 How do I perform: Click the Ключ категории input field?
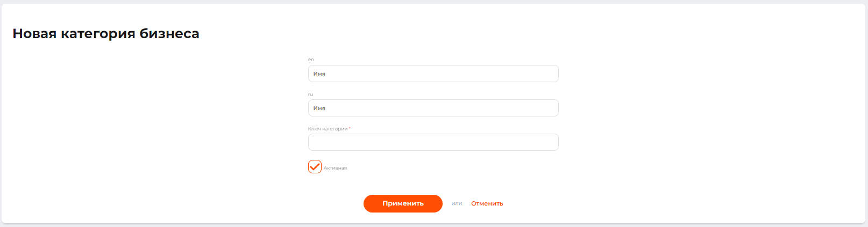click(433, 142)
